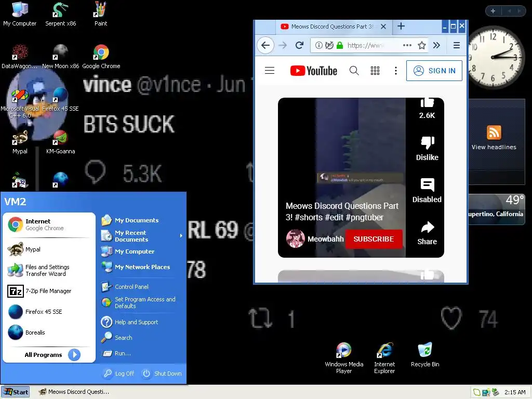532x399 pixels.
Task: Click the gadget sidebar plus button
Action: (x=493, y=11)
